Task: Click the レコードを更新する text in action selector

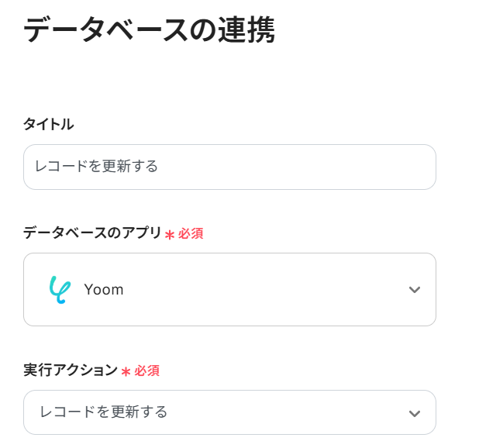Action: (103, 412)
